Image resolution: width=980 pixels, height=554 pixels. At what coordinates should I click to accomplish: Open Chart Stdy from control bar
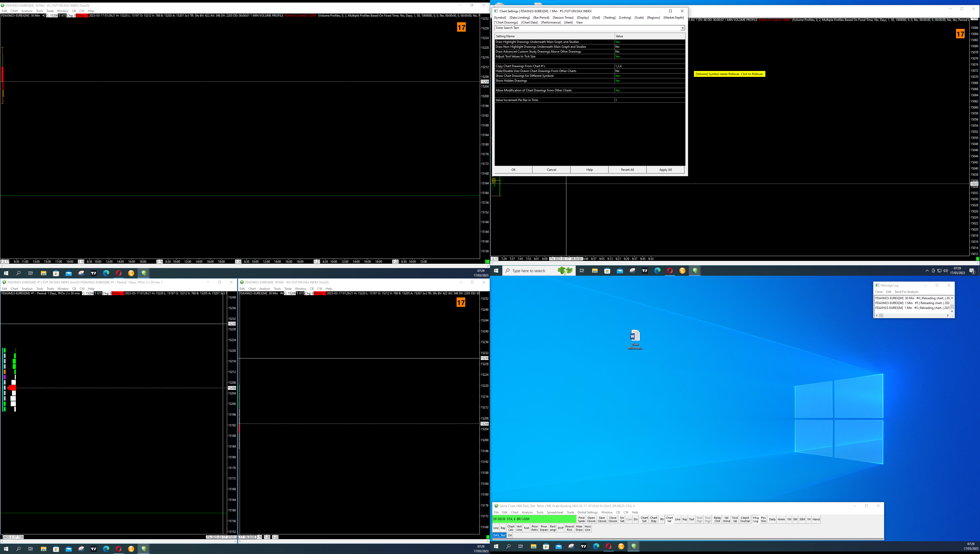tap(653, 519)
